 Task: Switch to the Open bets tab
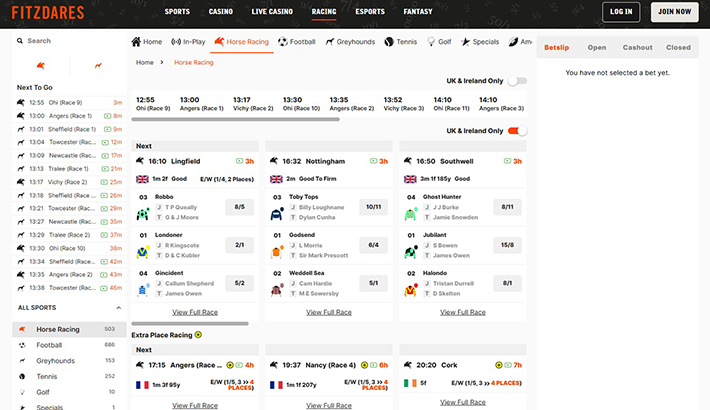[597, 48]
